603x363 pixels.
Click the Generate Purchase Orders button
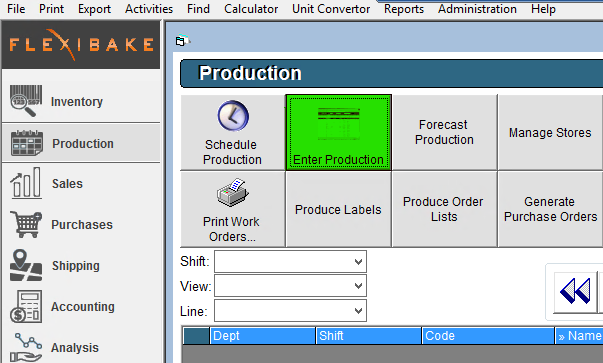[x=550, y=209]
